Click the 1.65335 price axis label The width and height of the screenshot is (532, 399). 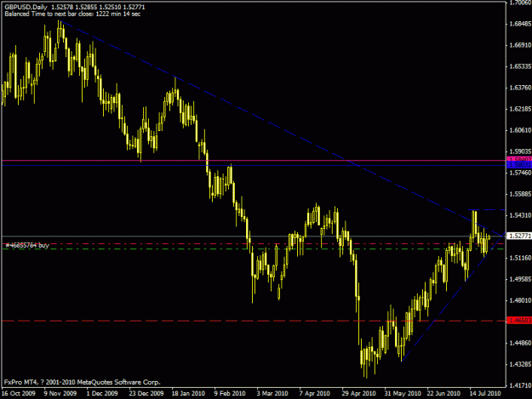tap(520, 66)
